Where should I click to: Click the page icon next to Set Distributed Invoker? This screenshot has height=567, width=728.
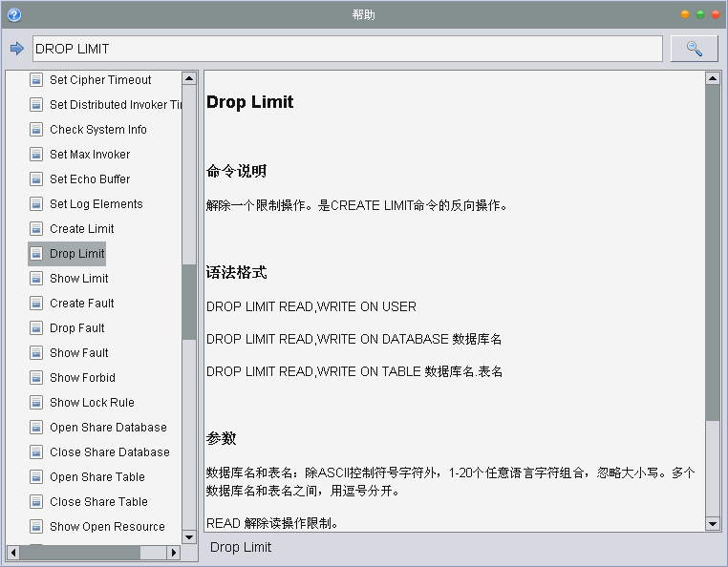pyautogui.click(x=36, y=104)
